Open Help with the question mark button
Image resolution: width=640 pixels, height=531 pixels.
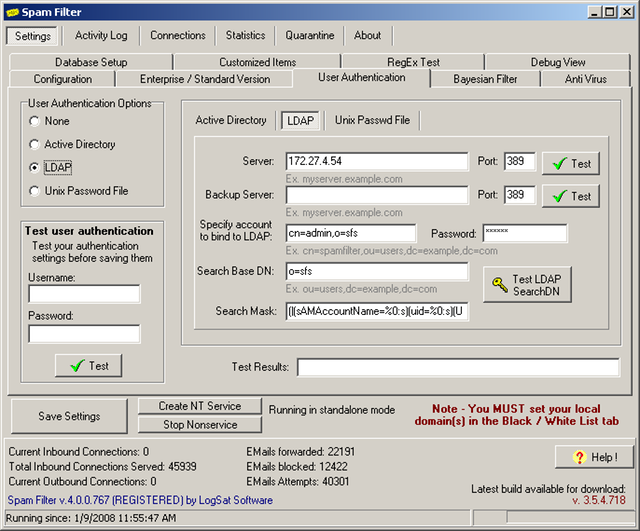pyautogui.click(x=594, y=457)
